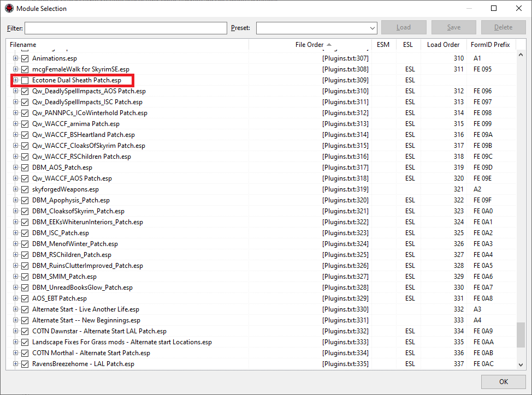
Task: Check the Ecotone Dual Sheath Patch.esp checkbox
Action: tap(25, 80)
